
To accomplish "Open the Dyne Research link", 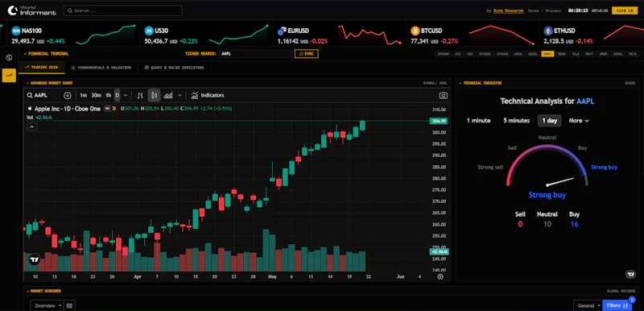I will [x=508, y=10].
